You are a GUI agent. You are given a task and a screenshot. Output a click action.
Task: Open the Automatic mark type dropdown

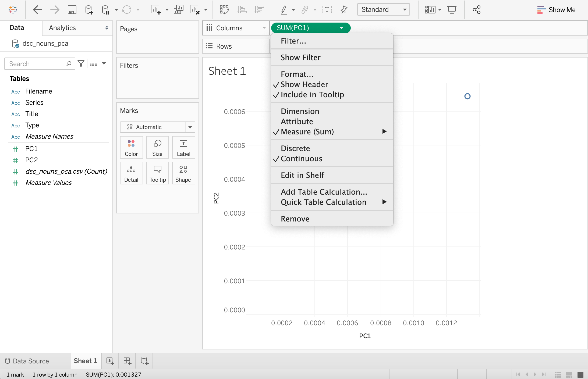(190, 127)
